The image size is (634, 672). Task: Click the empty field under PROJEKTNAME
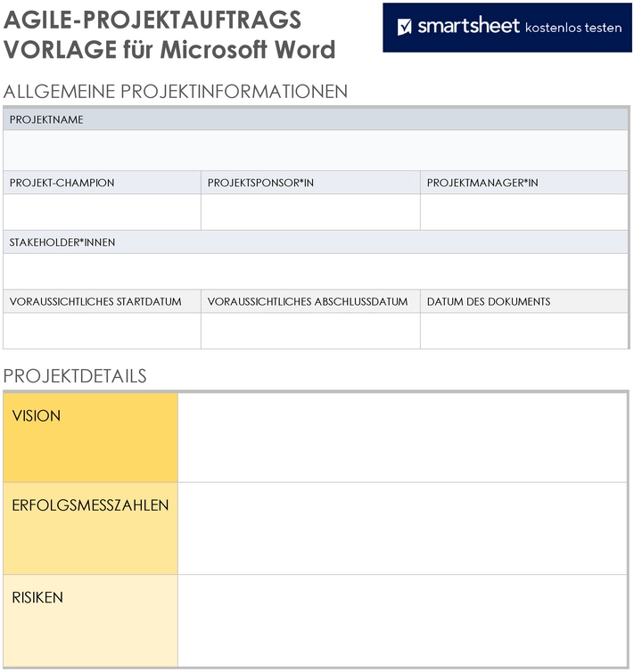click(316, 151)
